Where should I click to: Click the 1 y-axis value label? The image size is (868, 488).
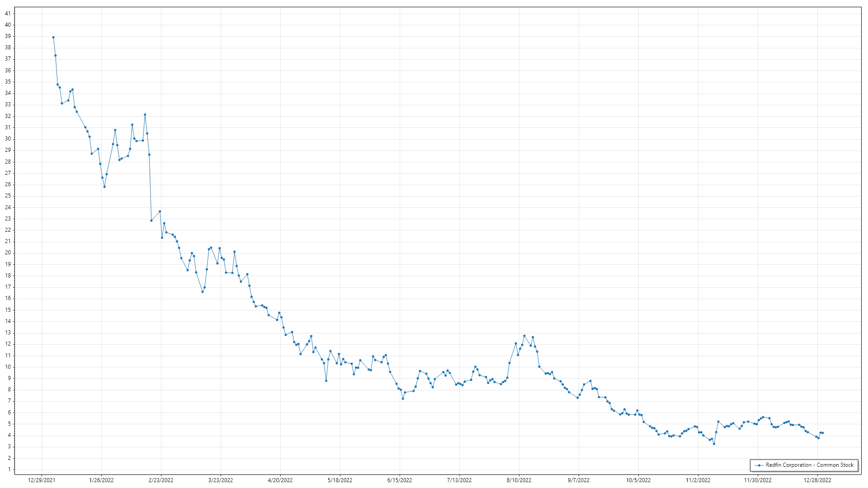tap(9, 469)
